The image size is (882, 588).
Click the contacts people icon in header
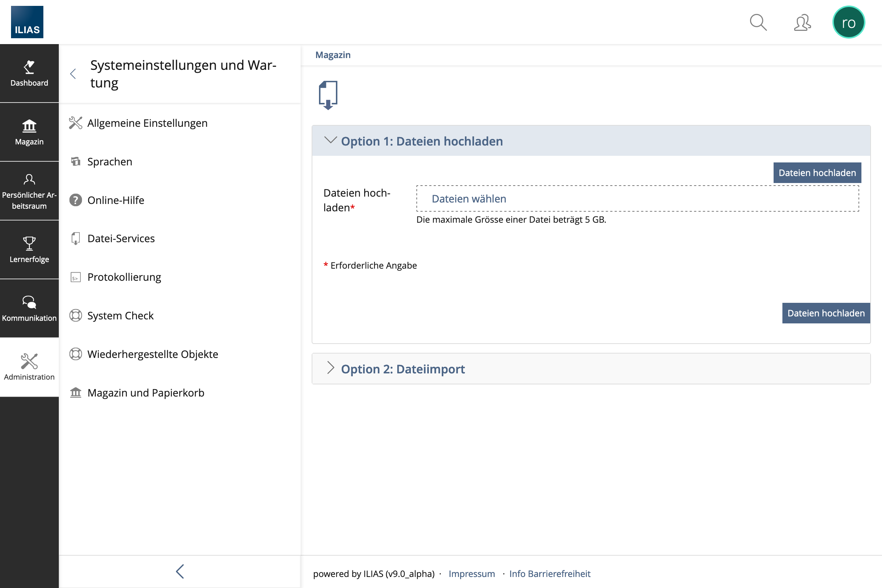(x=802, y=22)
